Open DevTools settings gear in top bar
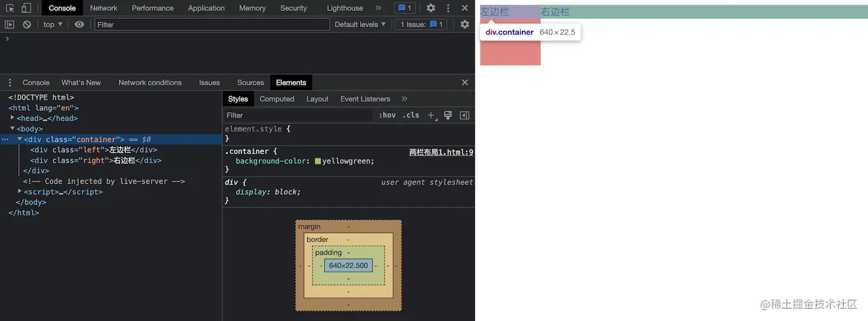The image size is (868, 321). 431,8
